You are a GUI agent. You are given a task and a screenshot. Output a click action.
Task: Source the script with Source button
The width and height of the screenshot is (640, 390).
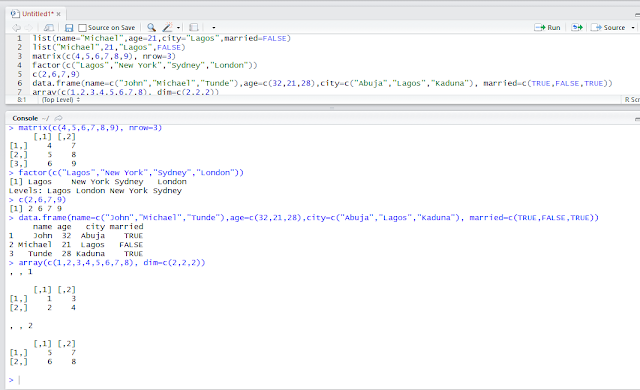[608, 27]
